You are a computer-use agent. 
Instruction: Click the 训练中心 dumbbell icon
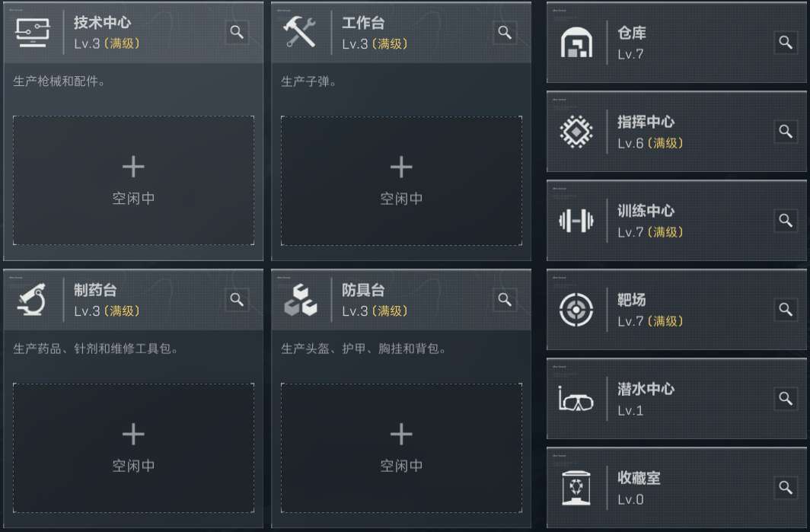576,221
